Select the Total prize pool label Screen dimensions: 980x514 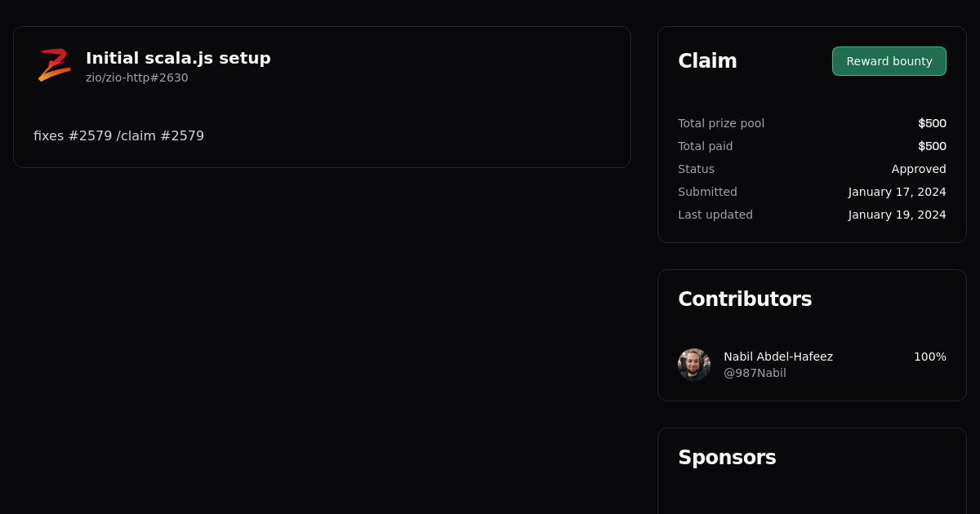[721, 123]
